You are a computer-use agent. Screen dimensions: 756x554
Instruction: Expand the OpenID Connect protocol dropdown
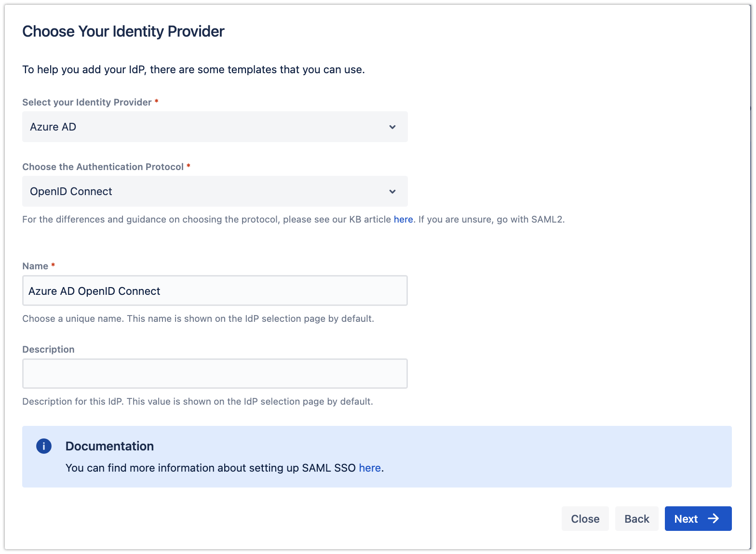pyautogui.click(x=215, y=191)
